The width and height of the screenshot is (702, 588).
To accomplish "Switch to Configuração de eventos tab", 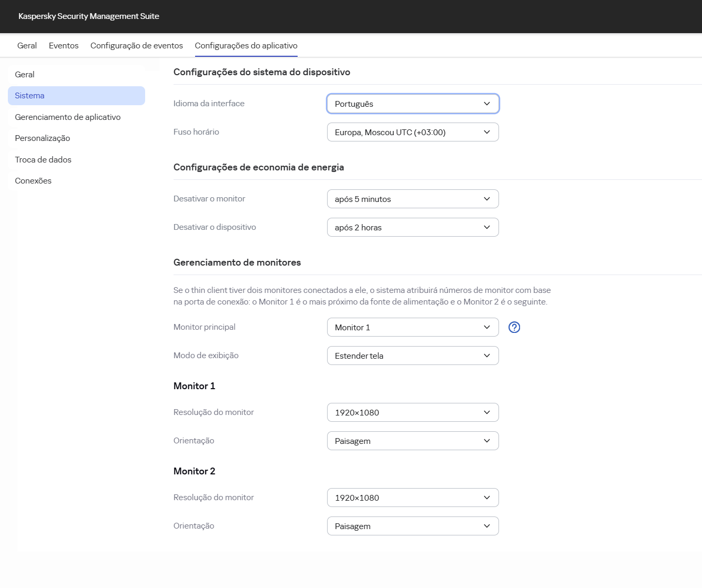I will [x=136, y=46].
